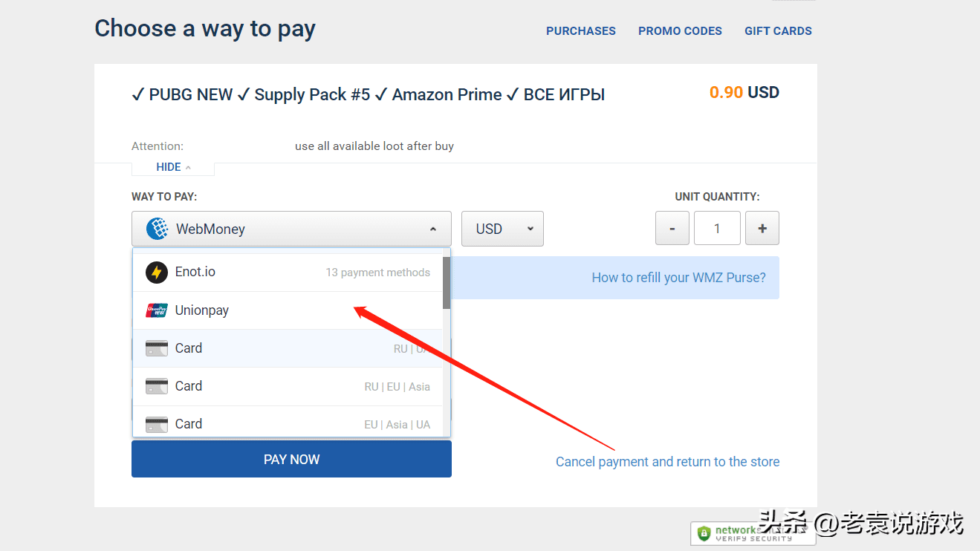Open the PURCHASES tab
The height and width of the screenshot is (551, 980).
click(581, 31)
